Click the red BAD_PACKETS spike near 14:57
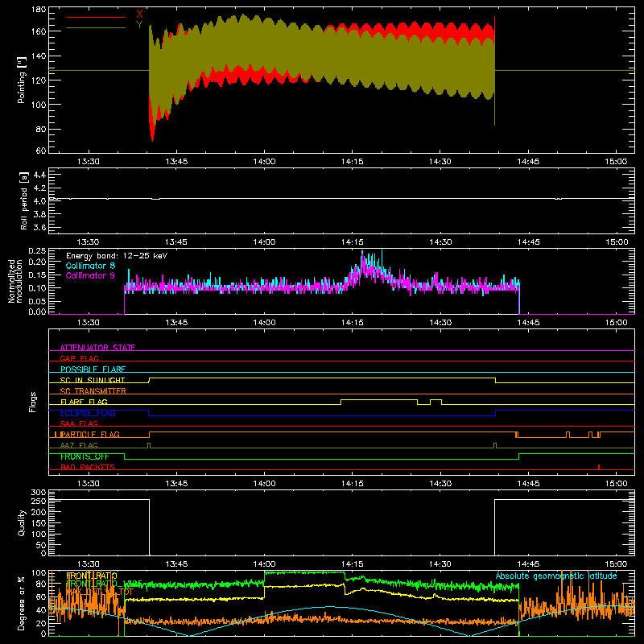The width and height of the screenshot is (644, 644). click(599, 467)
